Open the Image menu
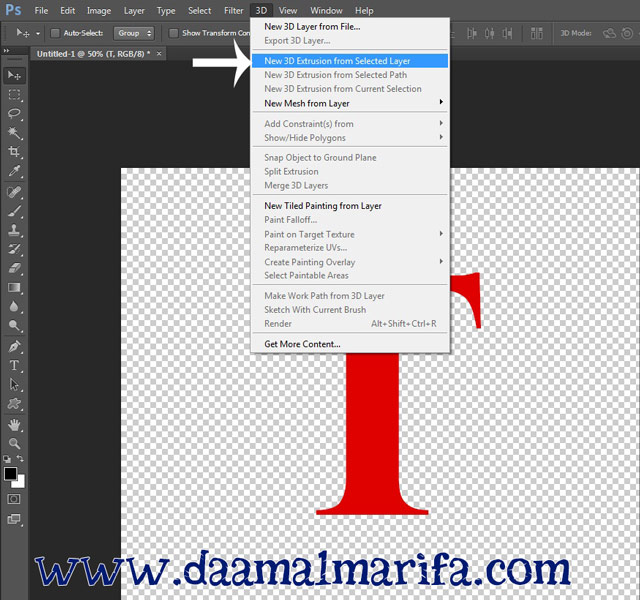Screen dimensions: 640x600 pyautogui.click(x=99, y=11)
